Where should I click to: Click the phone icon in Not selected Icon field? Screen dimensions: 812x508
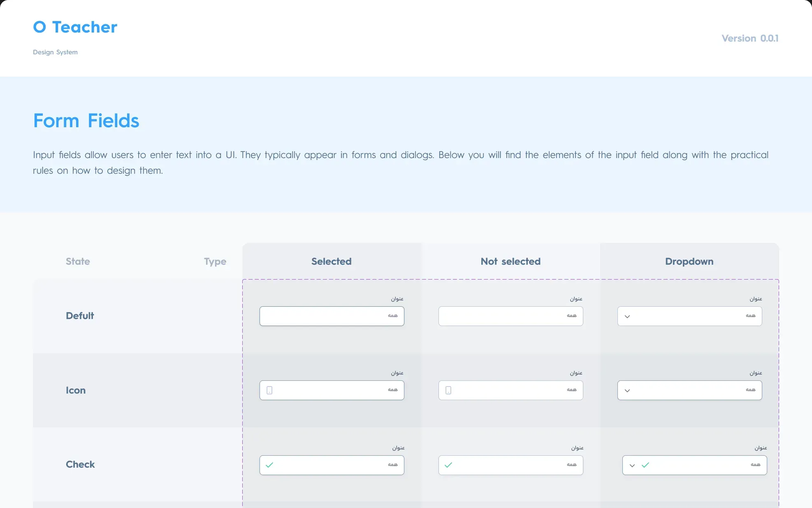click(x=448, y=390)
